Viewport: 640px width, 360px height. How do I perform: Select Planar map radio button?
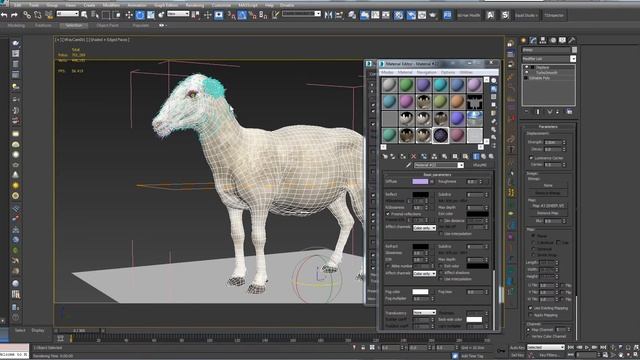point(533,236)
